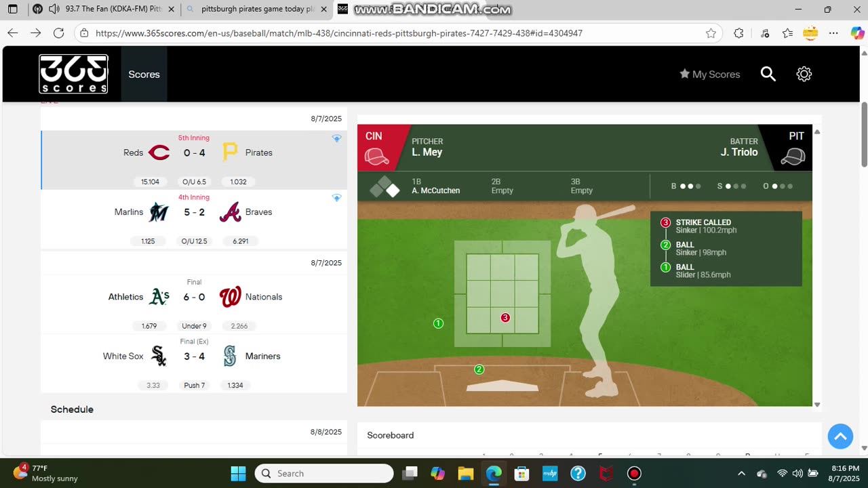
Task: Click browser back arrow
Action: (12, 33)
